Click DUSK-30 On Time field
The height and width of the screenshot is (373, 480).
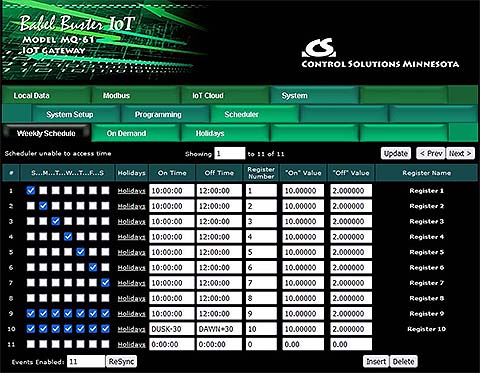[172, 329]
